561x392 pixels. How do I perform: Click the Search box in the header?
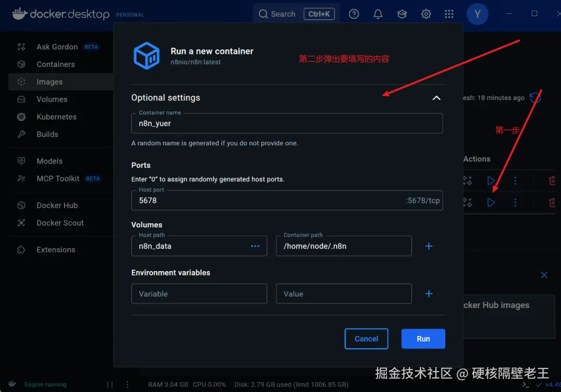click(x=296, y=14)
